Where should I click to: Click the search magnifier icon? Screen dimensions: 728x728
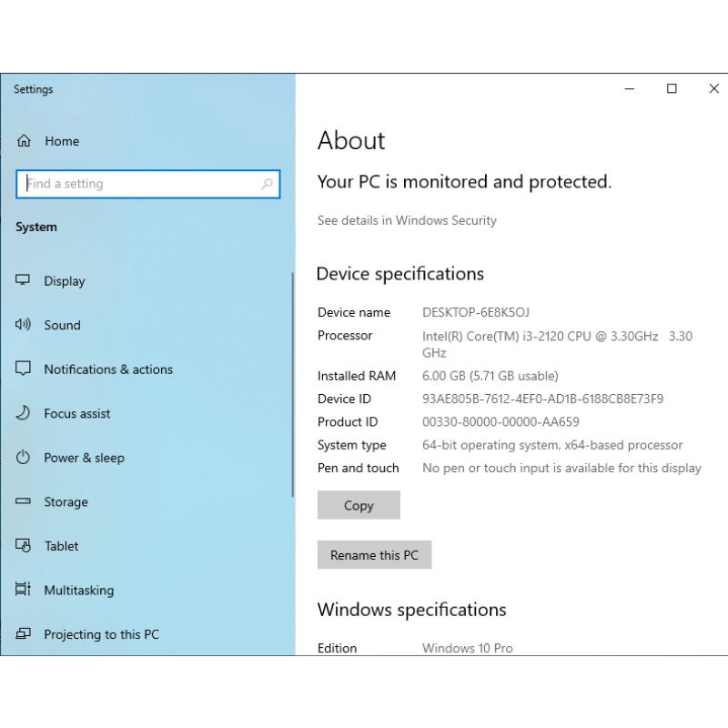point(267,184)
